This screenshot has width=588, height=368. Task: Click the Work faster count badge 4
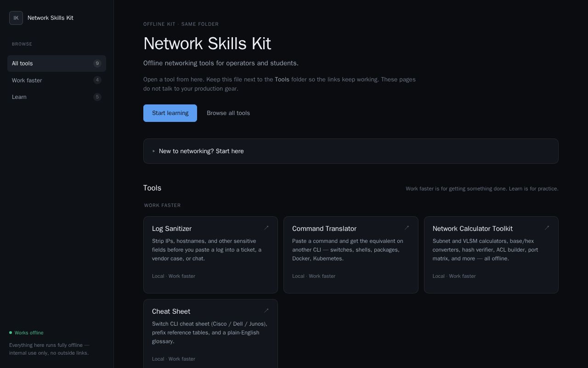click(97, 80)
